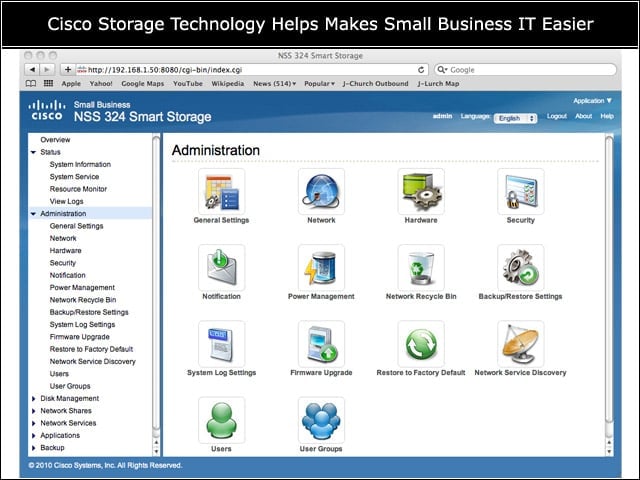640x480 pixels.
Task: Click the Help link
Action: click(x=607, y=116)
